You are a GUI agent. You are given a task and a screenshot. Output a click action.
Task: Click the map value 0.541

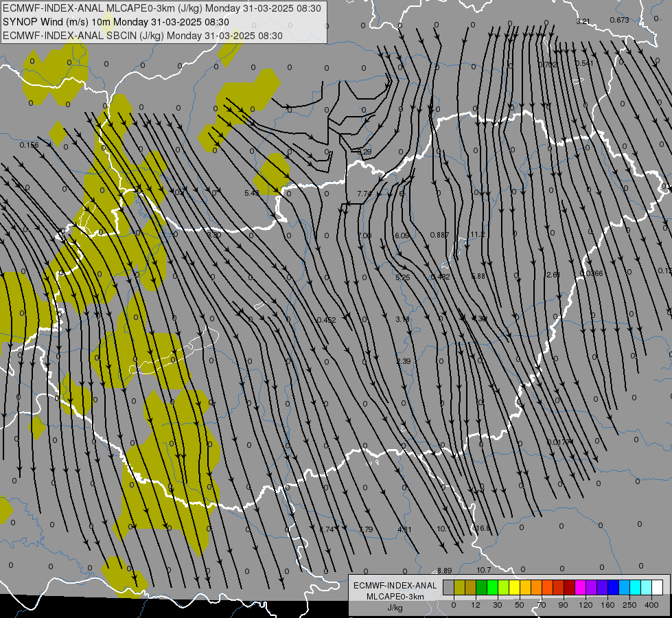[x=585, y=63]
